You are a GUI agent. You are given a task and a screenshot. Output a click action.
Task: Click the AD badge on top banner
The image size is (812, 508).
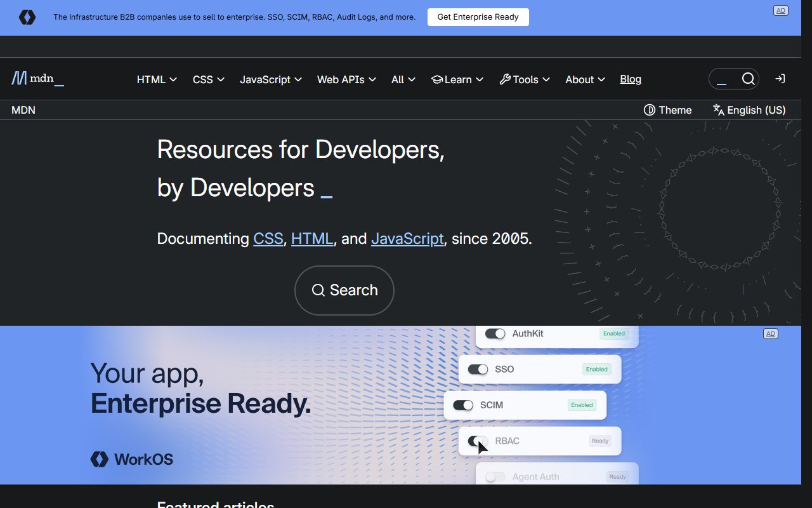click(x=781, y=11)
